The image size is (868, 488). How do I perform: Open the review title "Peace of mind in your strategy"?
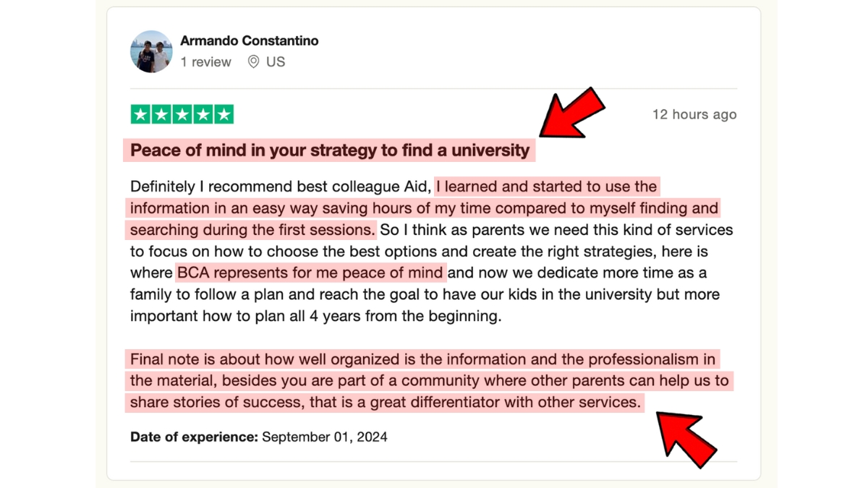click(x=330, y=150)
